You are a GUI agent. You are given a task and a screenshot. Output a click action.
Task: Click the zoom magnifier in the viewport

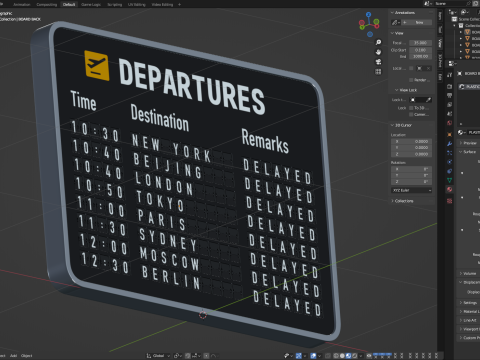point(378,42)
